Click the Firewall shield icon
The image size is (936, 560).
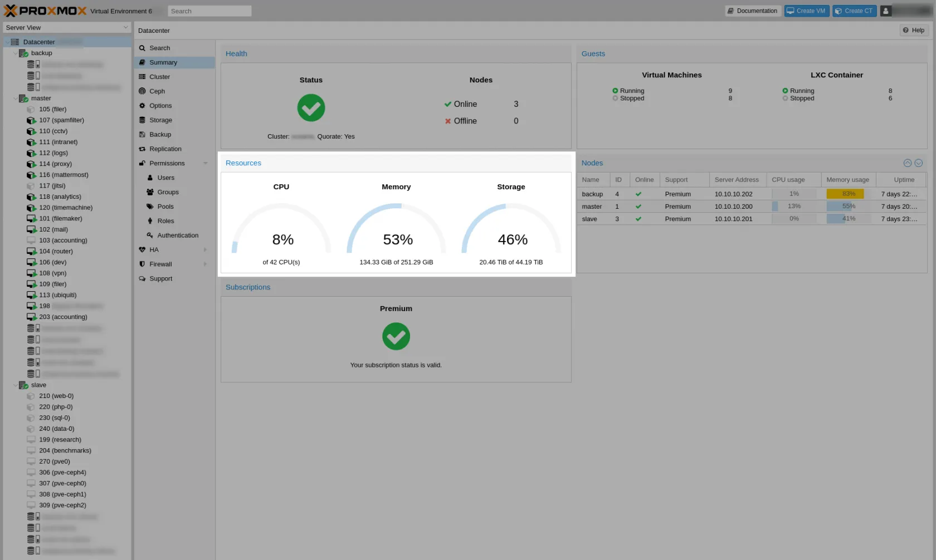[142, 264]
